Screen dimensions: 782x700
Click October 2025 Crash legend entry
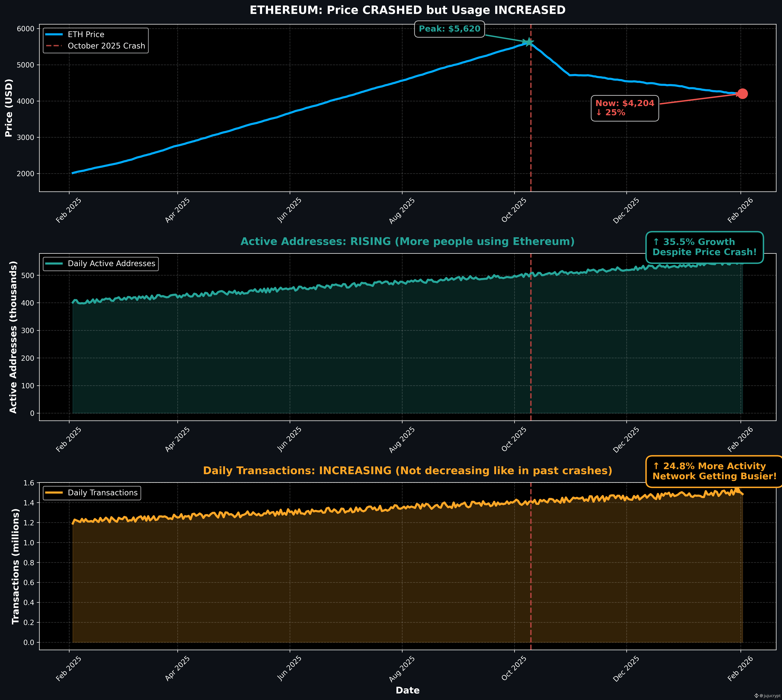[106, 46]
